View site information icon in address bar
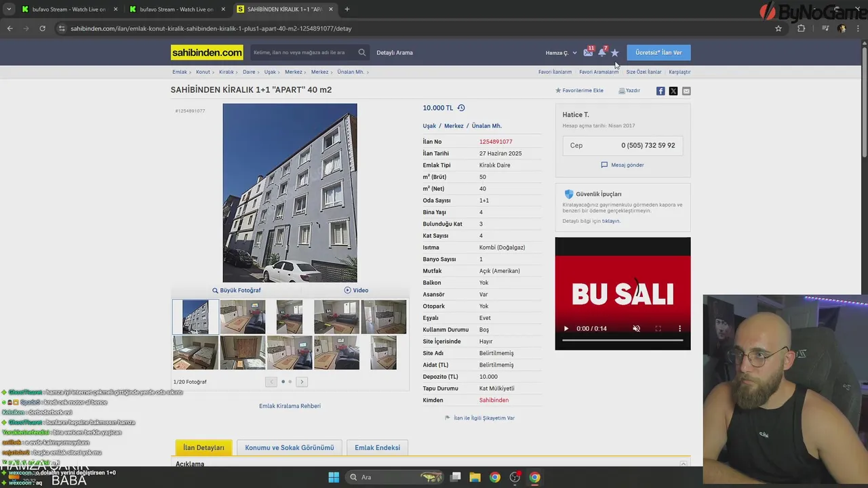 [x=62, y=28]
